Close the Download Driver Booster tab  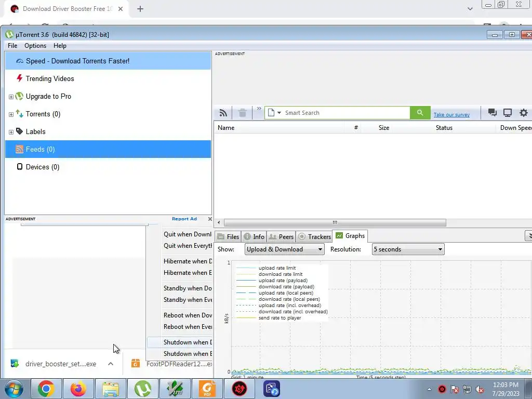(121, 9)
